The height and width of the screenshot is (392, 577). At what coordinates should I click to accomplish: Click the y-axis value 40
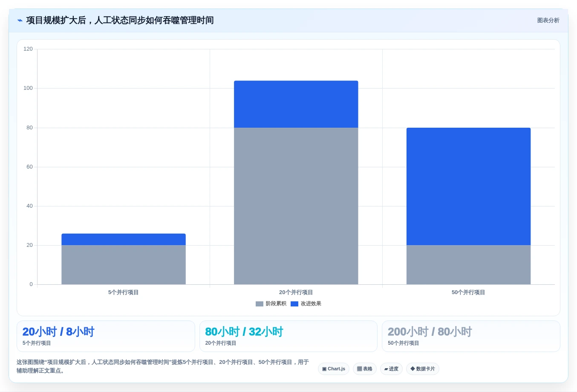coord(29,206)
